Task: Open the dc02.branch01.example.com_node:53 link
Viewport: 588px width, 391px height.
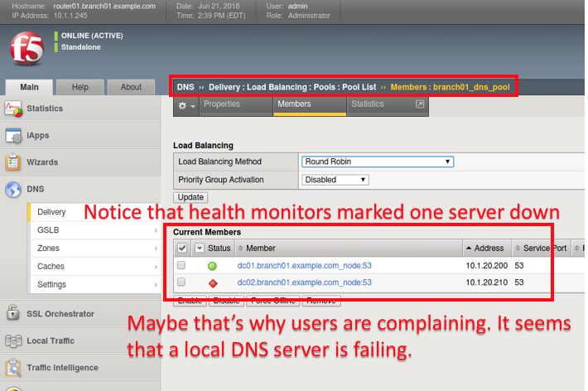Action: (304, 282)
